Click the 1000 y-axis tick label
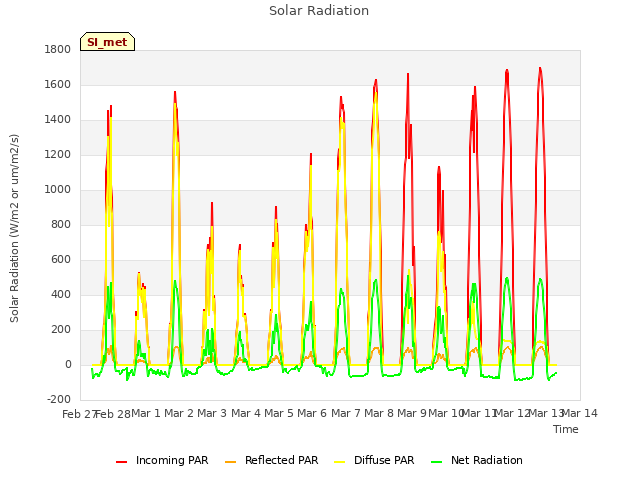640x480 pixels. 58,189
